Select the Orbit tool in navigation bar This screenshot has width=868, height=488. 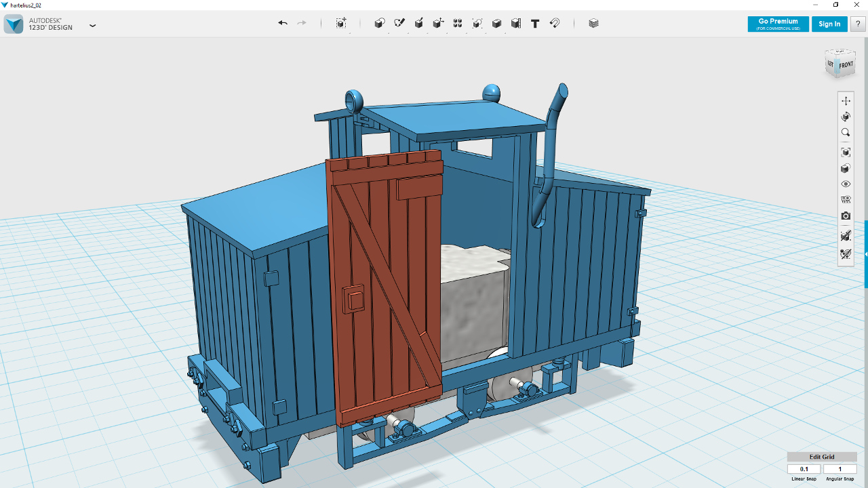pyautogui.click(x=846, y=117)
